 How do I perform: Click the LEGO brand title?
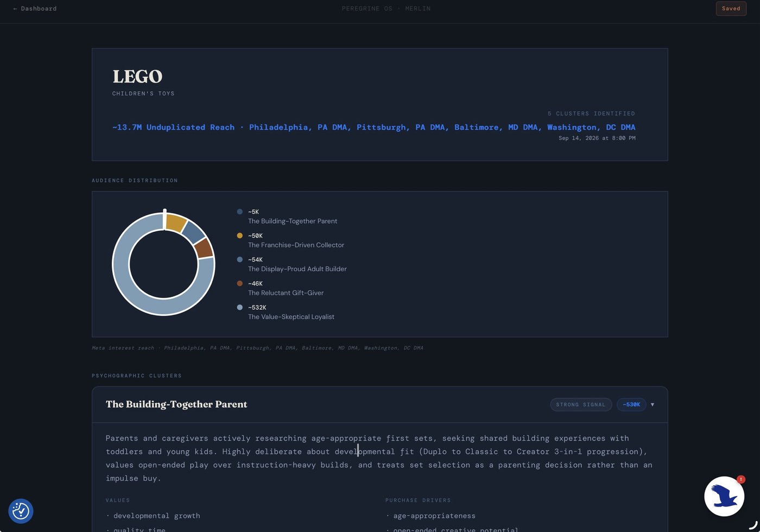(137, 77)
